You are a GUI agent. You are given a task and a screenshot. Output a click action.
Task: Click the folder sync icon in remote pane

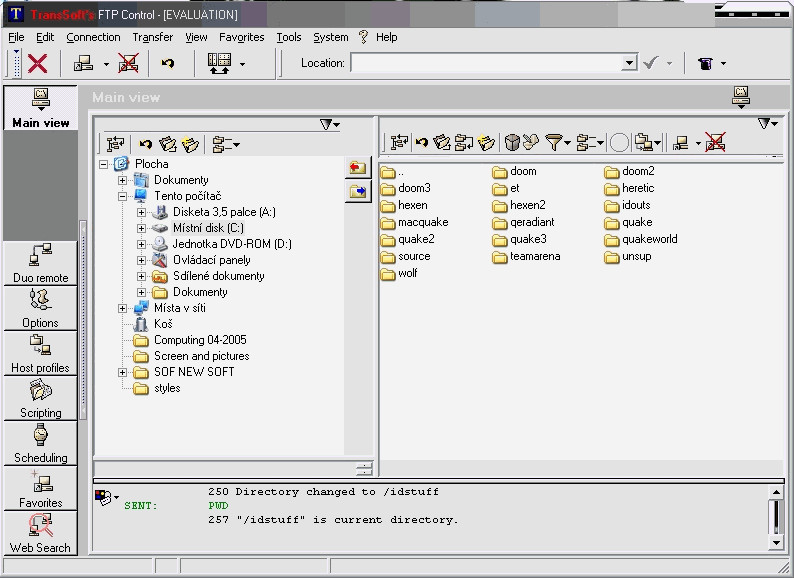[x=464, y=142]
